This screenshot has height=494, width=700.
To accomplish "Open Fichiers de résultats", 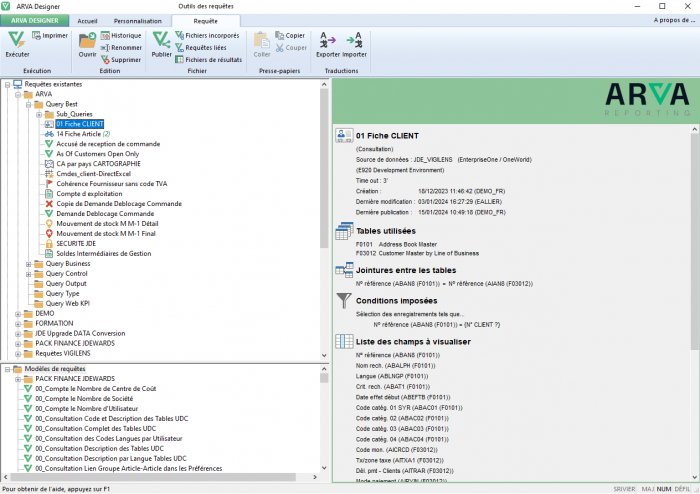I will (x=208, y=60).
